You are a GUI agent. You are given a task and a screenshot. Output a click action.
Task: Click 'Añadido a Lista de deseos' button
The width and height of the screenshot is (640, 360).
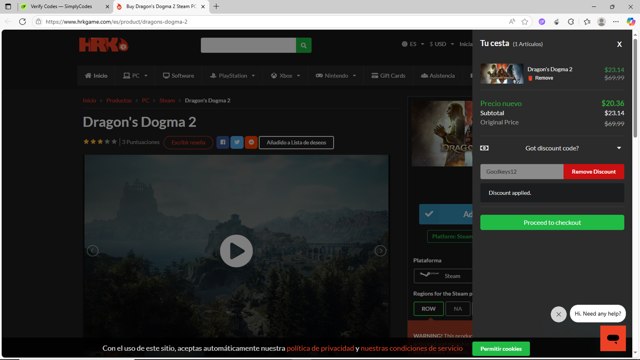point(296,142)
